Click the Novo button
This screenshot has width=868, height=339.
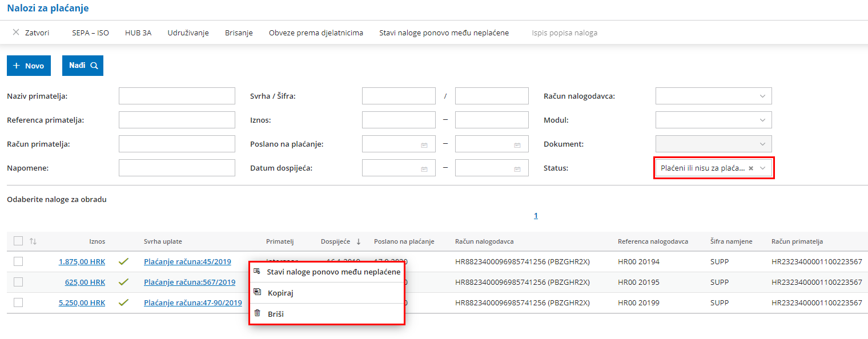coord(29,65)
